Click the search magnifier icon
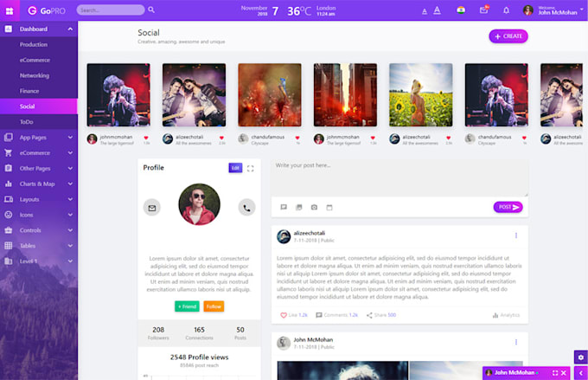This screenshot has width=588, height=380. 151,10
